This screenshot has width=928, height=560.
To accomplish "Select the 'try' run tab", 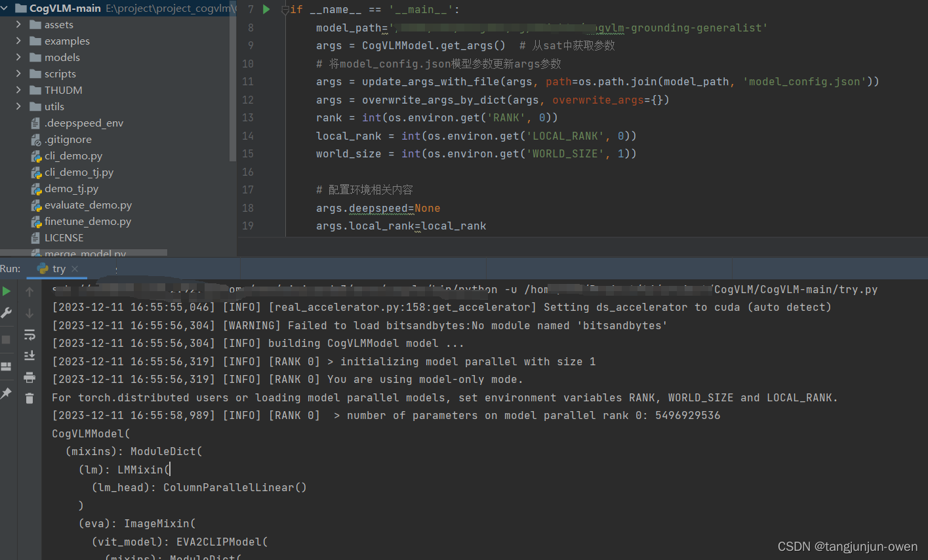I will [58, 269].
